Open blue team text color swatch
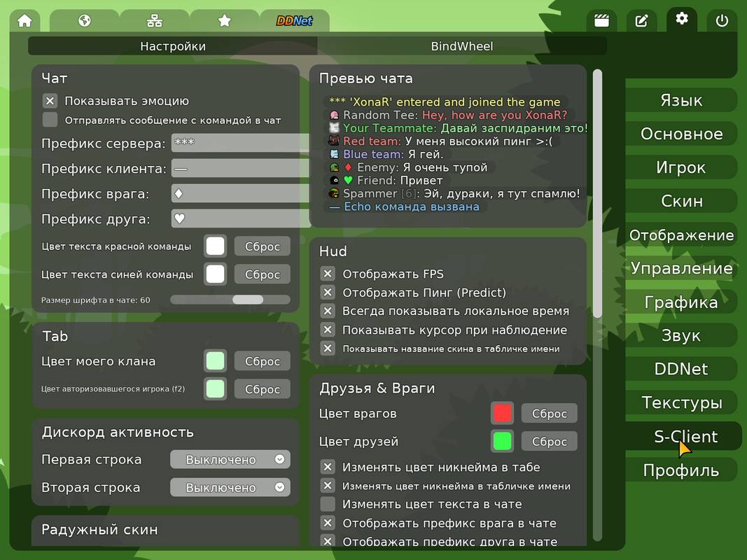This screenshot has height=560, width=747. coord(216,274)
